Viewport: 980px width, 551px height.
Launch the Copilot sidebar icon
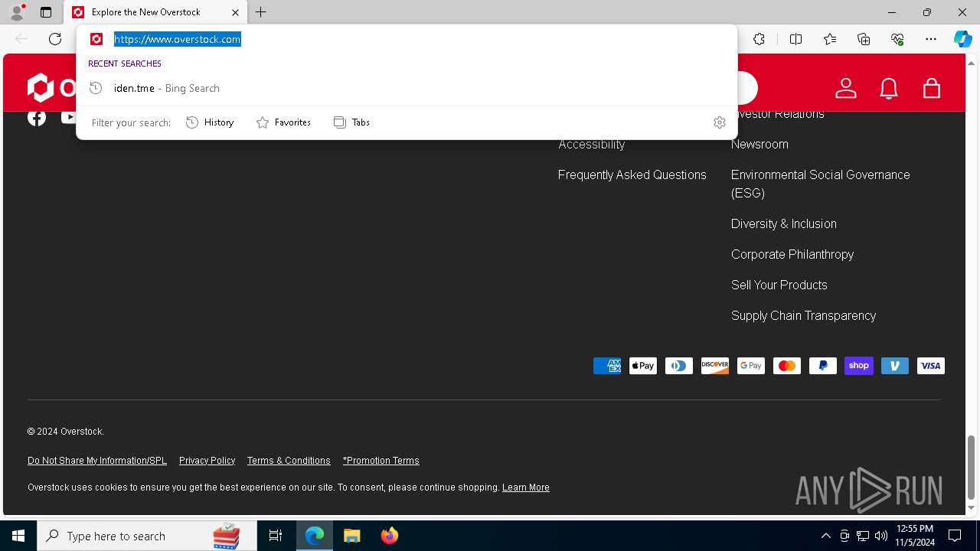[x=962, y=39]
